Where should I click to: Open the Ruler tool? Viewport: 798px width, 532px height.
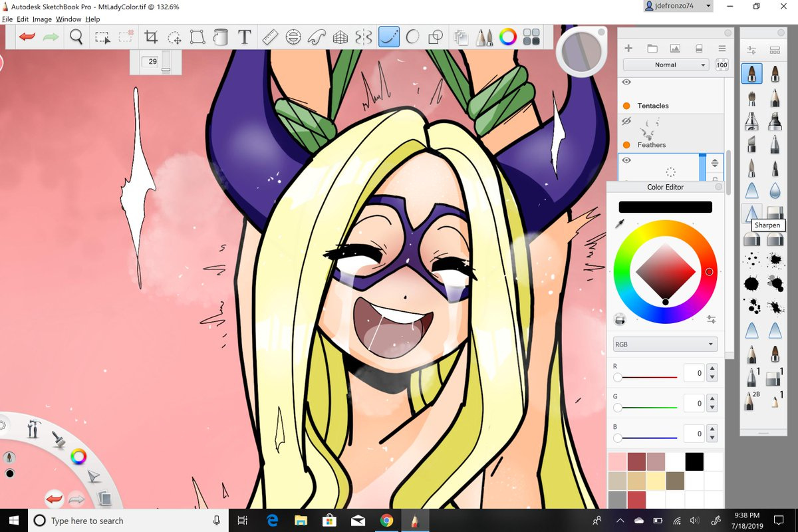269,37
